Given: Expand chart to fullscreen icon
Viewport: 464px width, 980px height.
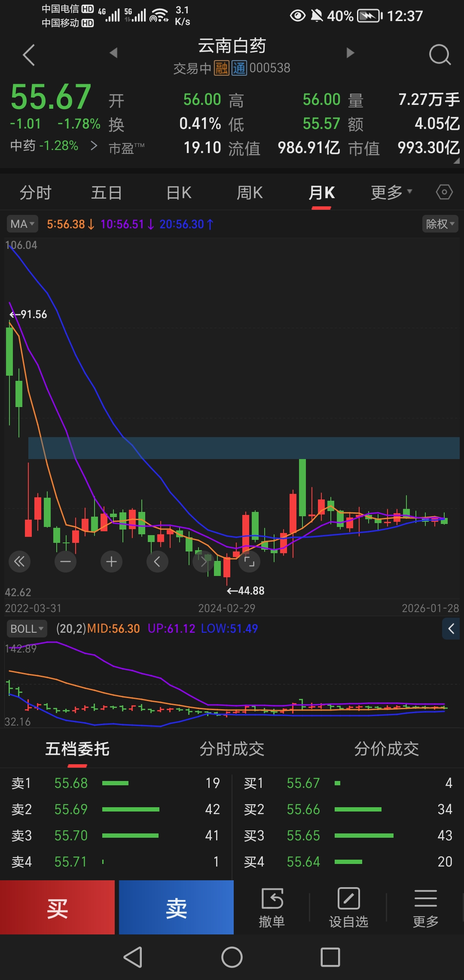Looking at the screenshot, I should coord(249,561).
